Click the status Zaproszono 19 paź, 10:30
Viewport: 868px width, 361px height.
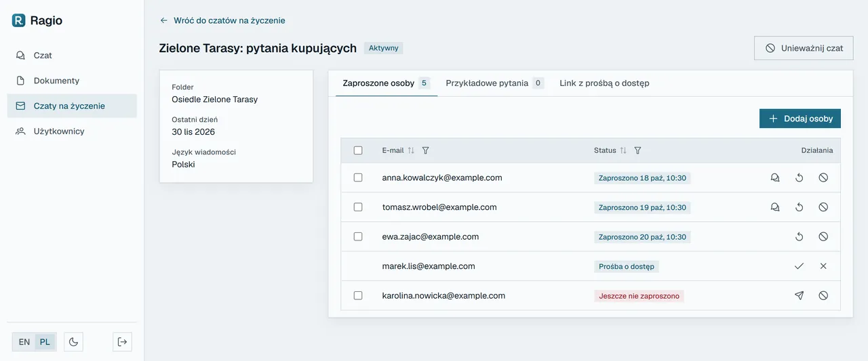642,207
